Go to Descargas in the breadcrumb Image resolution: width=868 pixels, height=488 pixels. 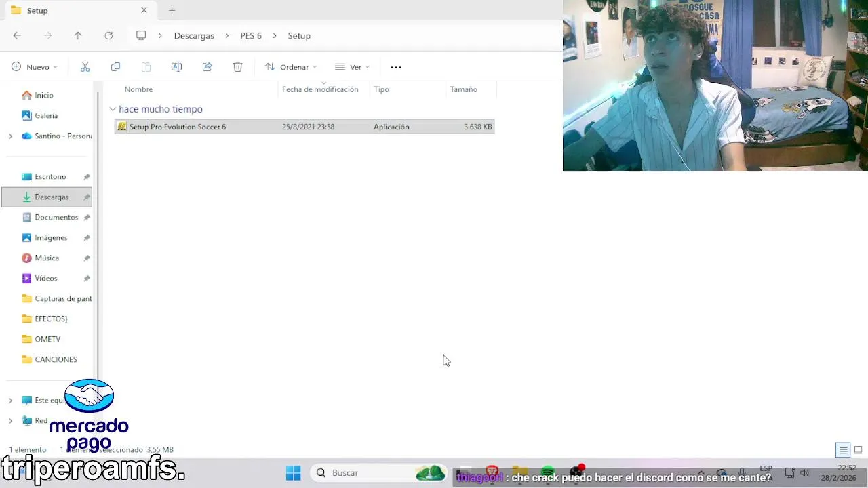194,35
